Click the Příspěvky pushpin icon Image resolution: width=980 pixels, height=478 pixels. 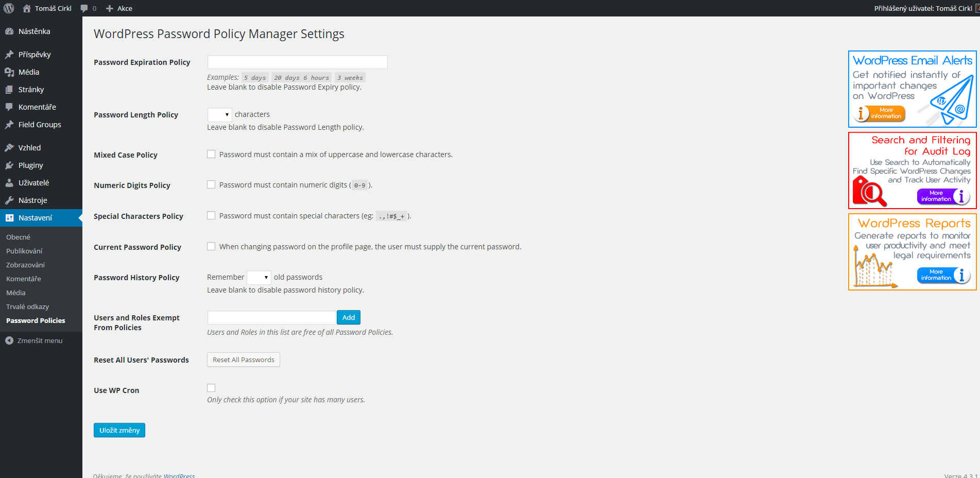pos(9,55)
